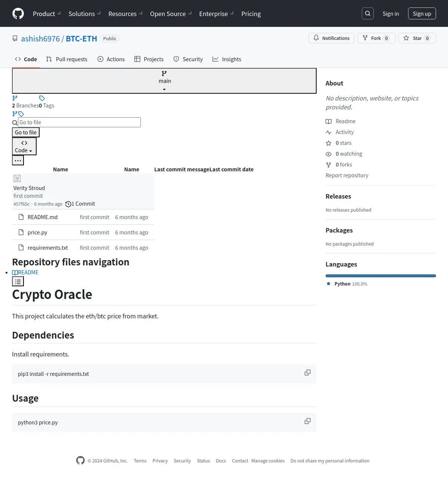Click Report repository link
The height and width of the screenshot is (480, 448).
point(347,175)
